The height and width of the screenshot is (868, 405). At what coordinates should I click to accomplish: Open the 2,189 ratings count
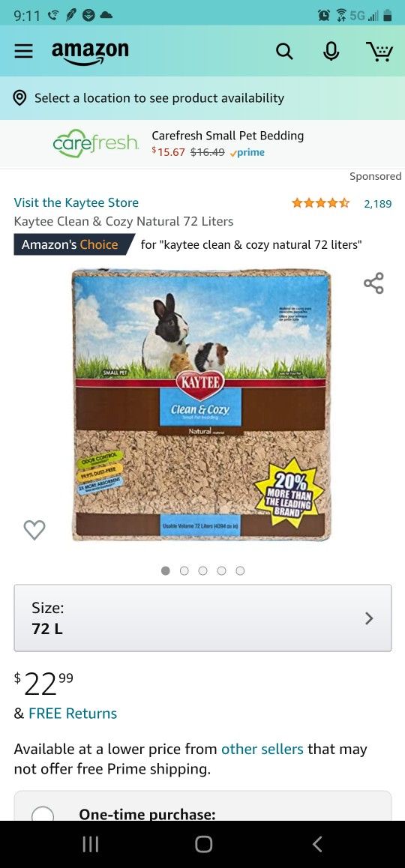(x=378, y=204)
